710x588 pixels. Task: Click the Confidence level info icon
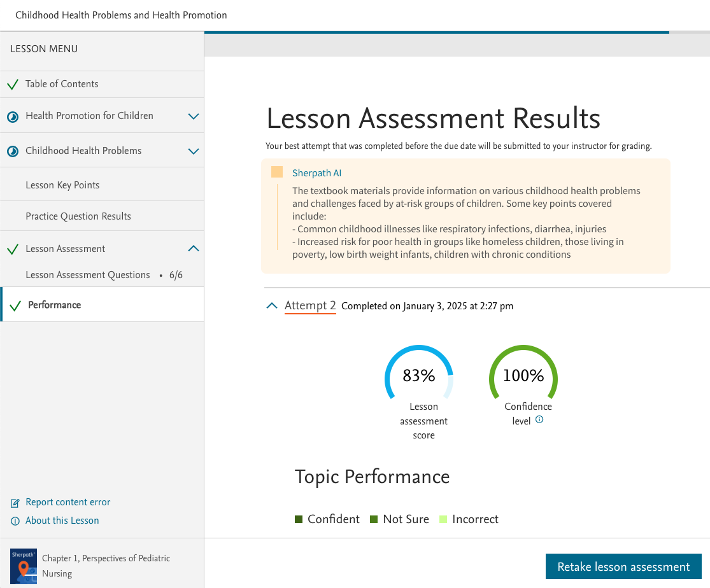point(539,419)
